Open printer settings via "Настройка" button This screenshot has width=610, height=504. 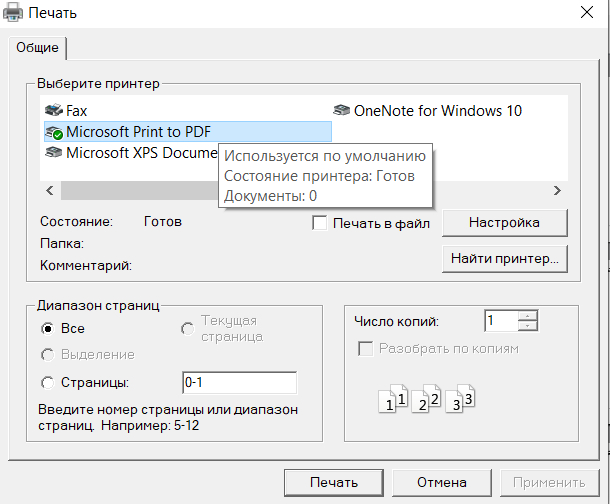[504, 222]
